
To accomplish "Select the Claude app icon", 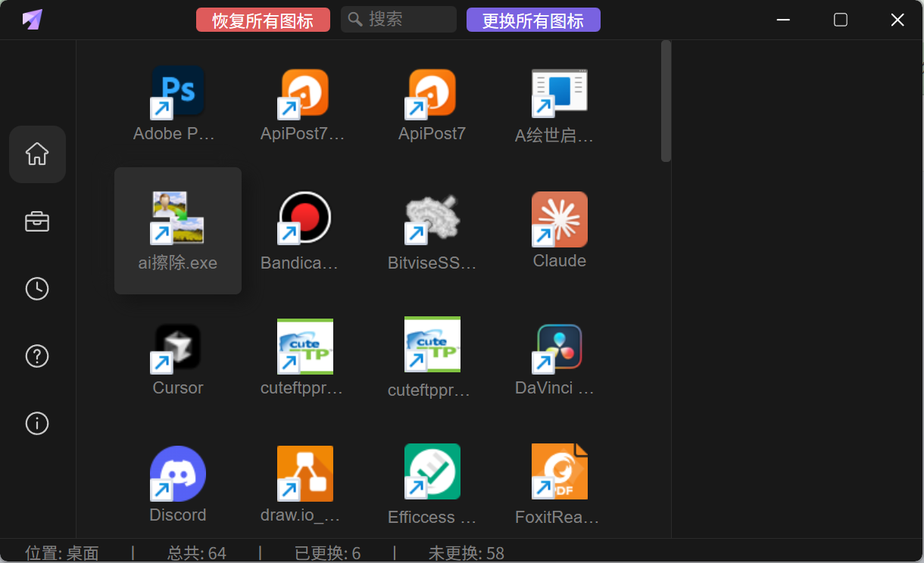I will point(559,219).
